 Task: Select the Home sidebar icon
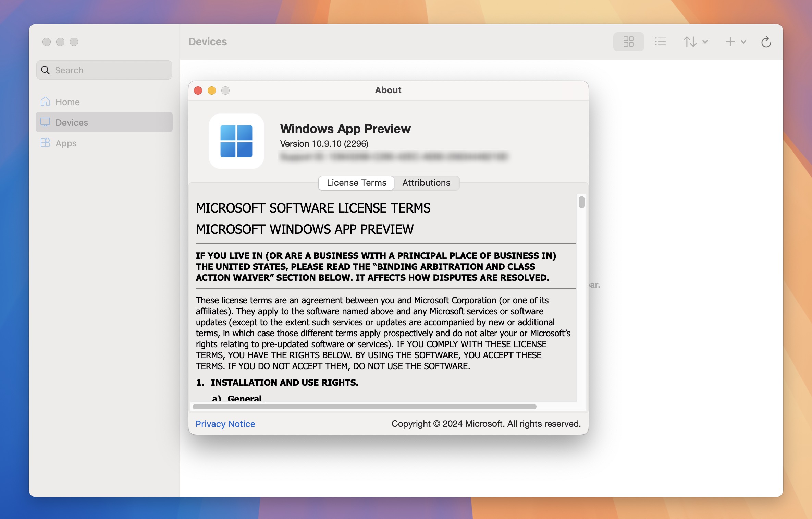[x=46, y=102]
